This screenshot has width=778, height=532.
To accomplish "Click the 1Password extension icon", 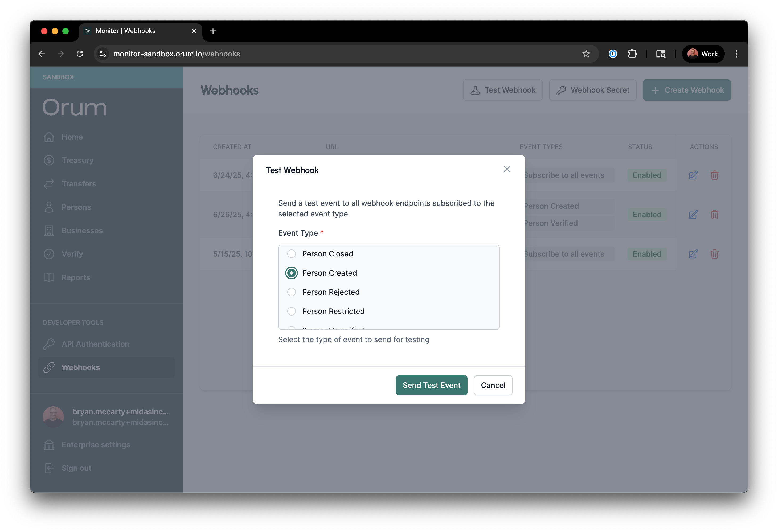I will point(613,54).
